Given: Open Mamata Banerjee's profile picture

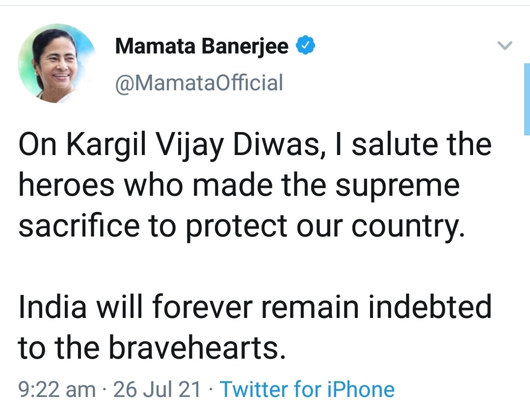Looking at the screenshot, I should [57, 63].
